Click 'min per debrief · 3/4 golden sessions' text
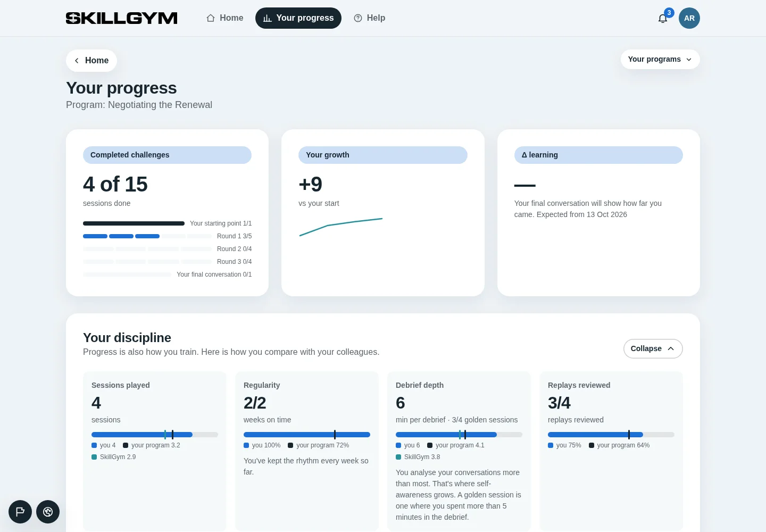This screenshot has height=532, width=766. pyautogui.click(x=456, y=420)
